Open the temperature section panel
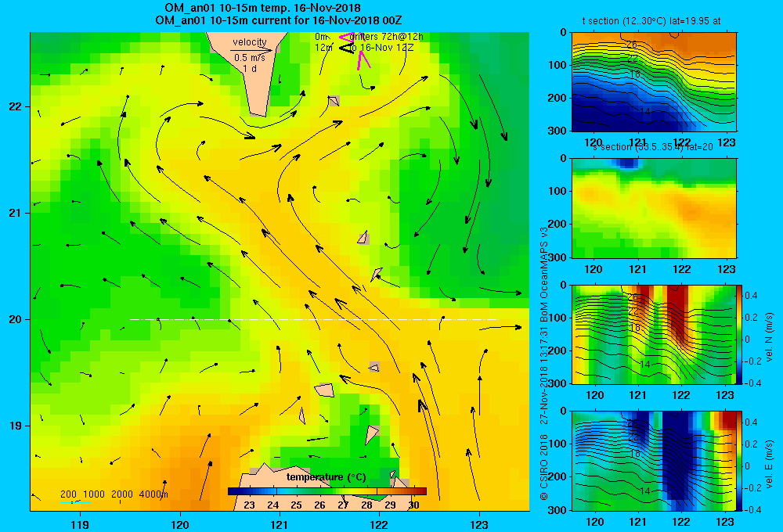783x532 pixels. pos(654,82)
